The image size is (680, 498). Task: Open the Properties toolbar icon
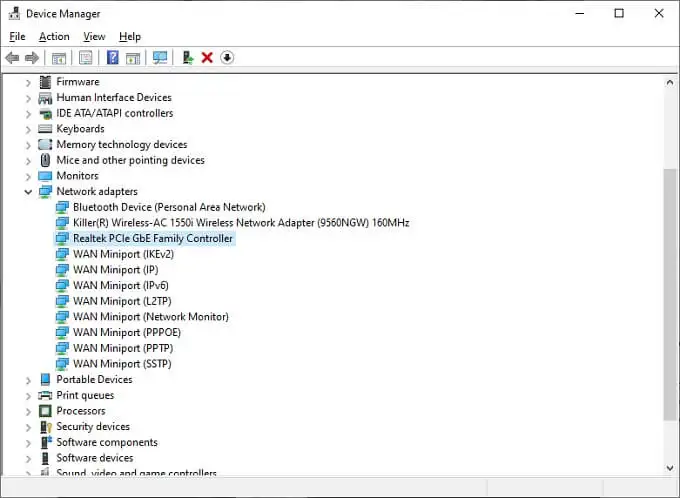coord(85,57)
